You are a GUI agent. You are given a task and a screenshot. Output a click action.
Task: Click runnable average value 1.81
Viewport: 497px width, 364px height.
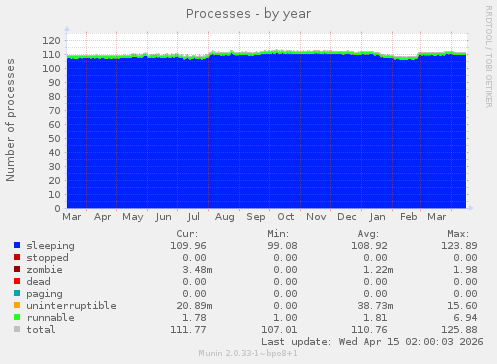375,318
